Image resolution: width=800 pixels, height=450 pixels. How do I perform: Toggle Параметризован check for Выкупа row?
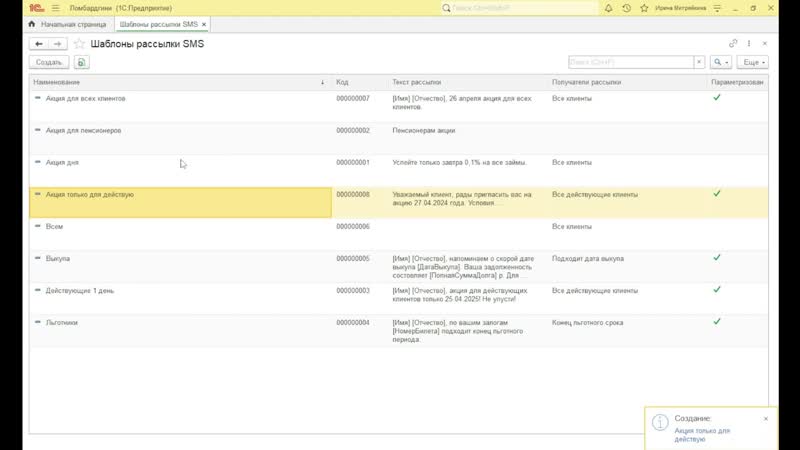coord(716,257)
